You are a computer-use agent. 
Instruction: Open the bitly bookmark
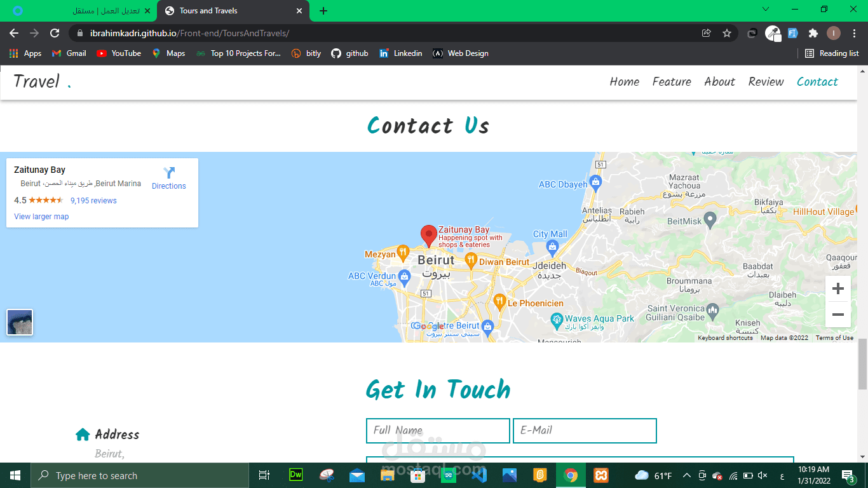coord(306,53)
